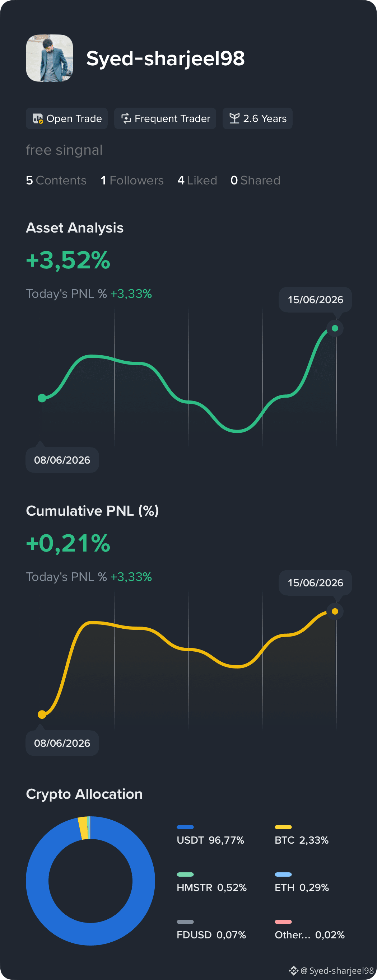Click the 15/06/2026 tooltip on the Asset Analysis chart
The width and height of the screenshot is (377, 980).
pos(315,300)
